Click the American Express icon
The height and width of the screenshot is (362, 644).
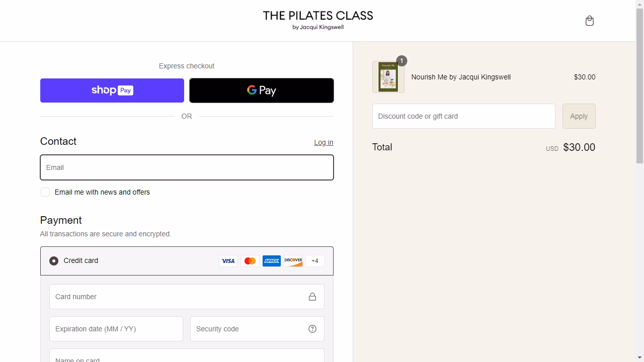click(x=272, y=260)
